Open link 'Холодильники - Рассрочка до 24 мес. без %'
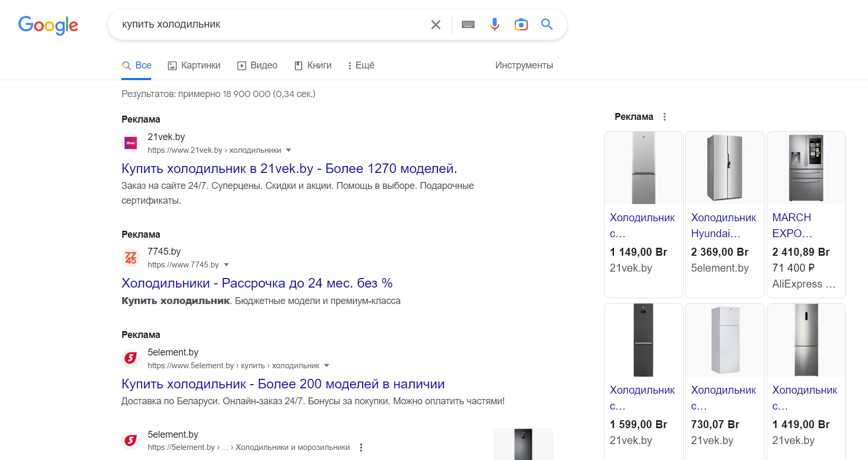Image resolution: width=868 pixels, height=460 pixels. click(257, 283)
